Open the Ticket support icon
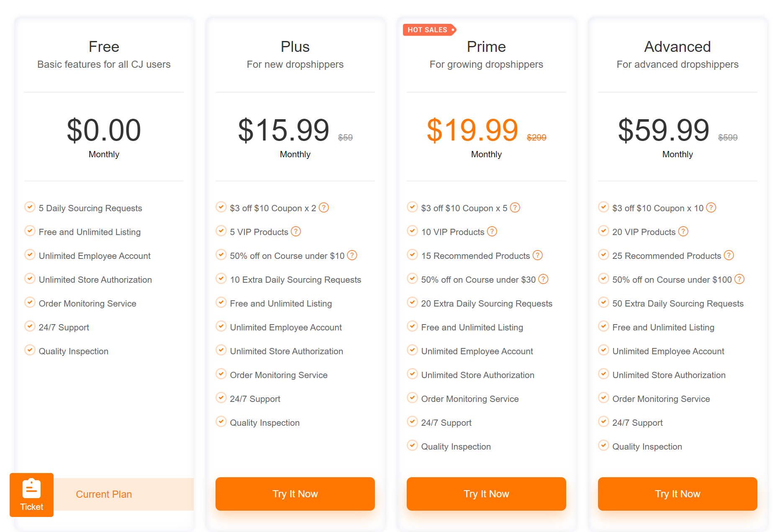The image size is (780, 532). 31,495
